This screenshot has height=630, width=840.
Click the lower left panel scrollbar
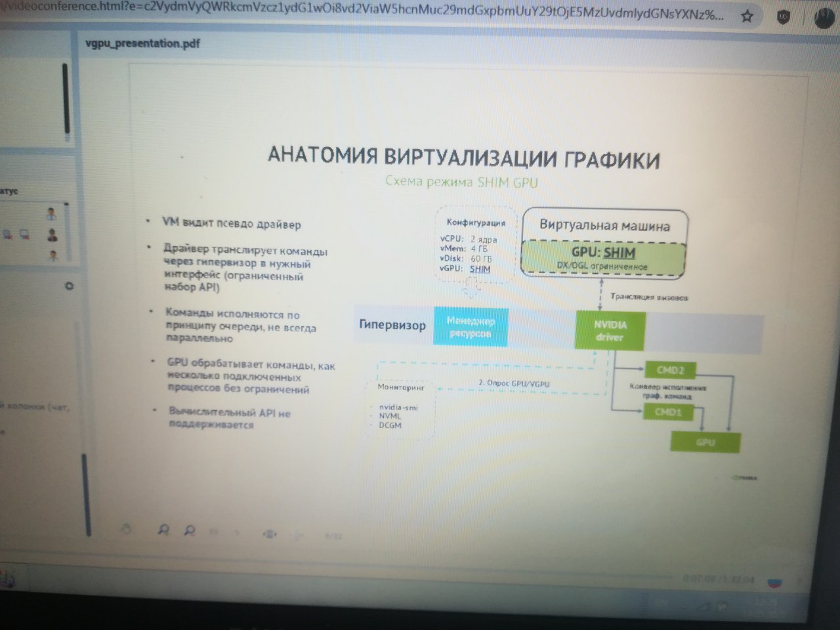click(86, 494)
